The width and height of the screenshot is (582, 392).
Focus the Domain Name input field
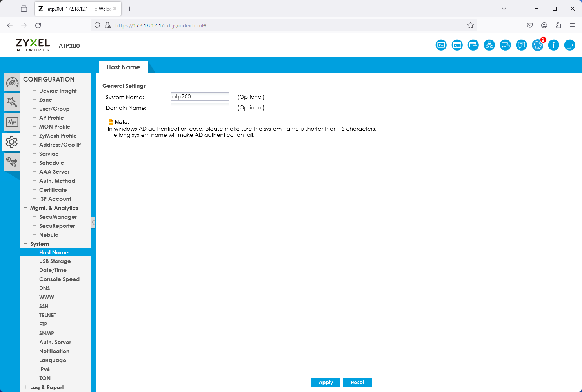pos(200,107)
